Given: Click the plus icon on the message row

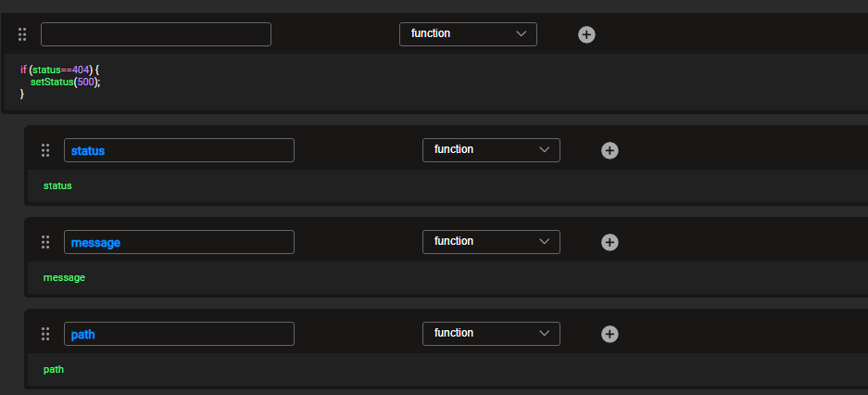Looking at the screenshot, I should [610, 242].
